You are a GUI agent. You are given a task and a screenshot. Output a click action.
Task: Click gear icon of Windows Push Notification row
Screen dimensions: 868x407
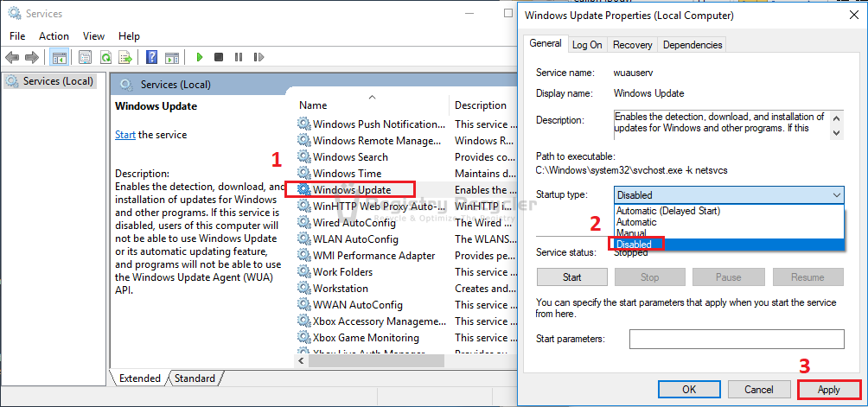304,124
